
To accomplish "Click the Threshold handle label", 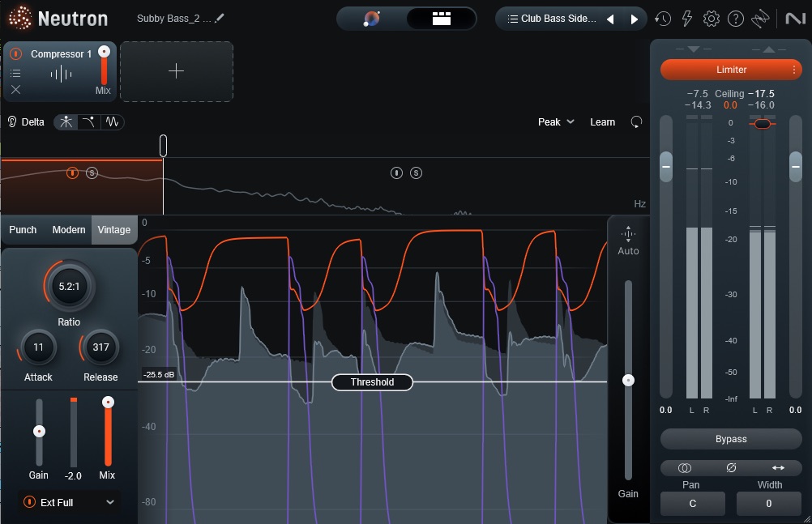I will point(372,382).
